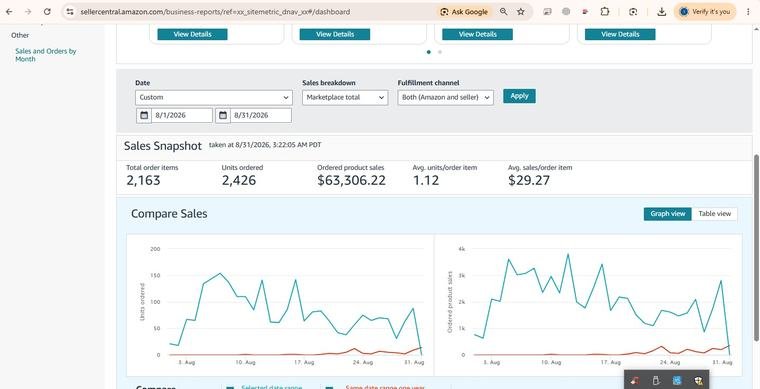Click the red flag extension icon
Viewport: 760px width, 389px height.
(585, 12)
